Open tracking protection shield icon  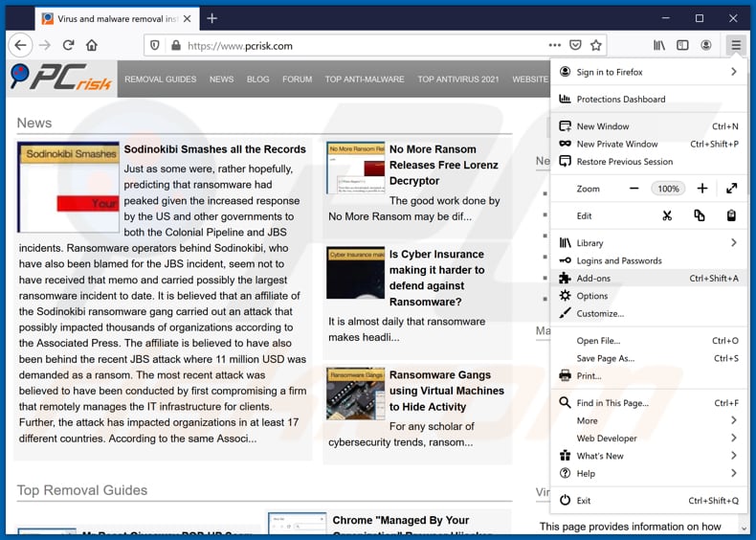[155, 45]
